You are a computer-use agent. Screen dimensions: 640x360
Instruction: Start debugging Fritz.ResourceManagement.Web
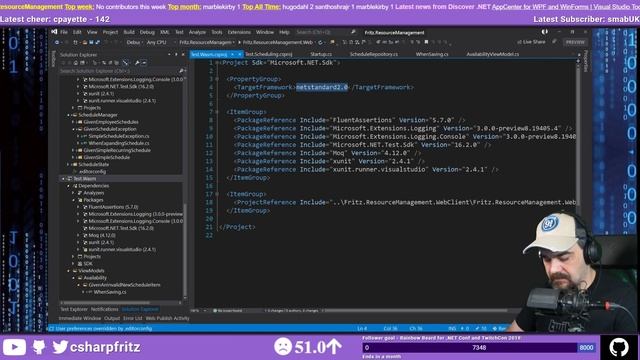click(x=278, y=42)
